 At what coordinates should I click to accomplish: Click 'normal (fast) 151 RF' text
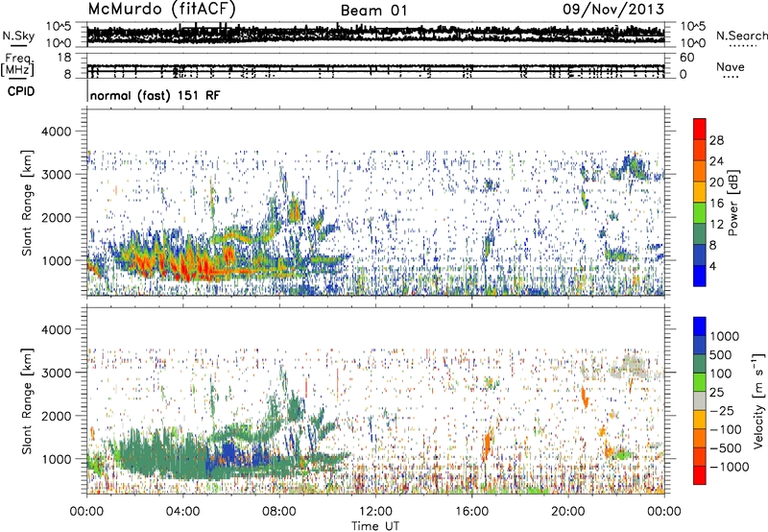(x=155, y=95)
